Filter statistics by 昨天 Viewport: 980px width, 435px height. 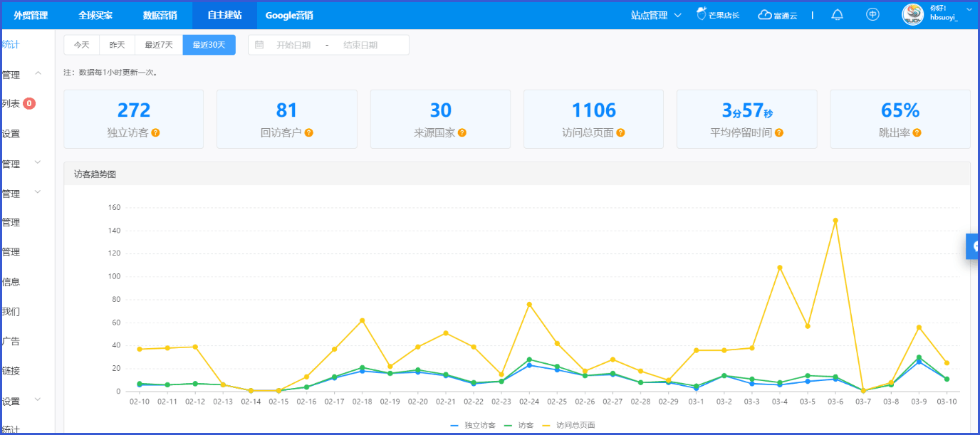coord(117,45)
